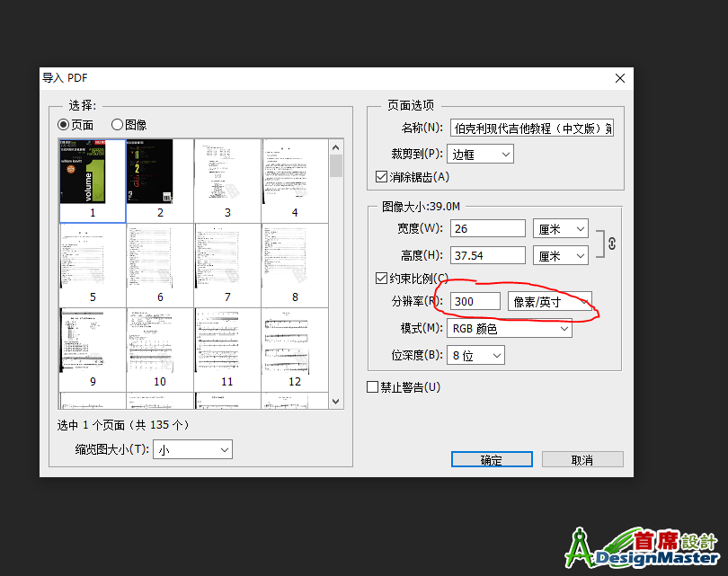Select page 5 thumbnail
The height and width of the screenshot is (576, 728).
[x=93, y=265]
